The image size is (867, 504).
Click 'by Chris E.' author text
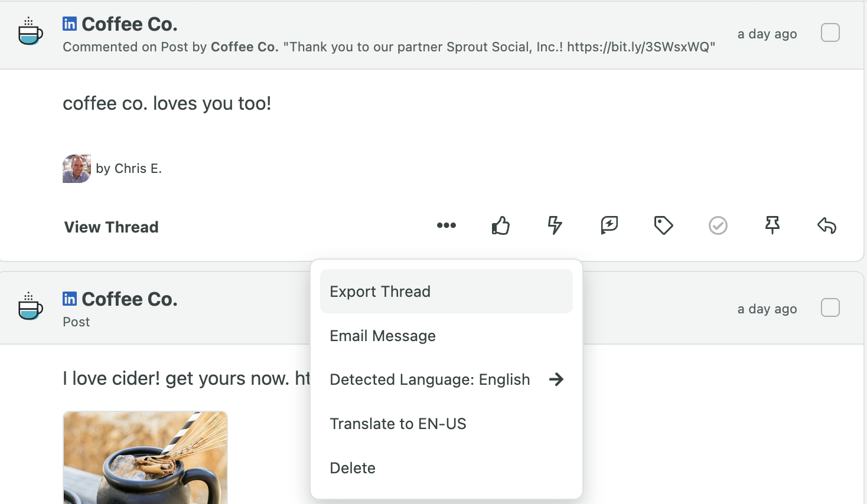click(129, 169)
